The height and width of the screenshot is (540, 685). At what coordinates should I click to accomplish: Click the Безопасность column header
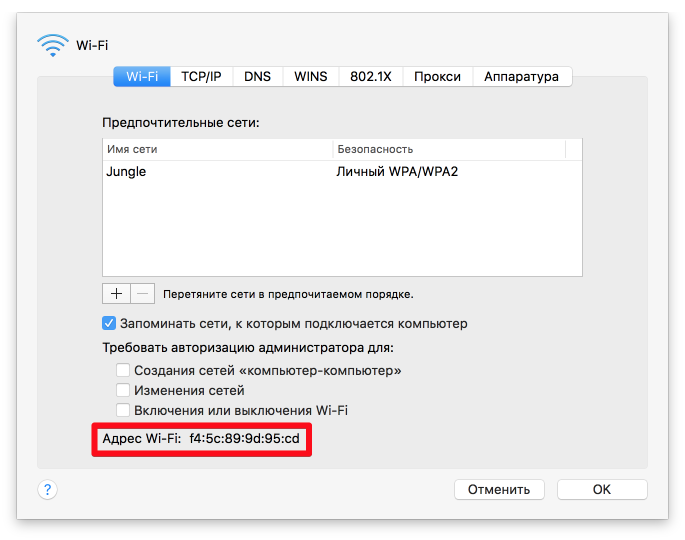click(x=448, y=149)
